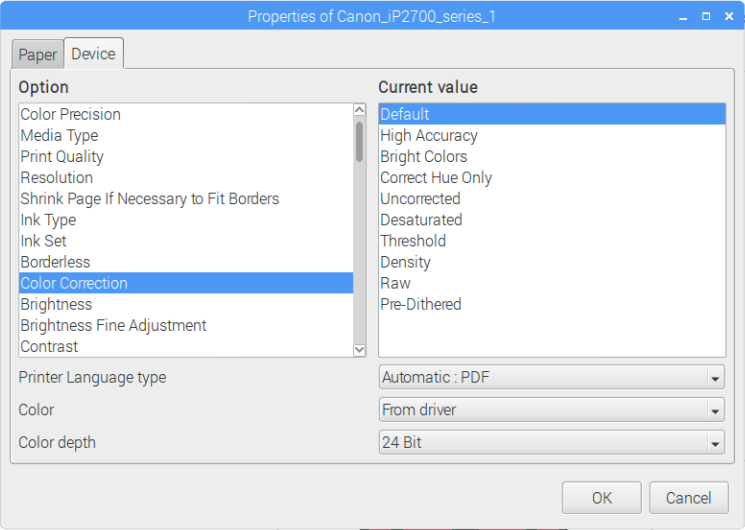The width and height of the screenshot is (745, 530).
Task: Pick Resolution in option list
Action: [186, 177]
